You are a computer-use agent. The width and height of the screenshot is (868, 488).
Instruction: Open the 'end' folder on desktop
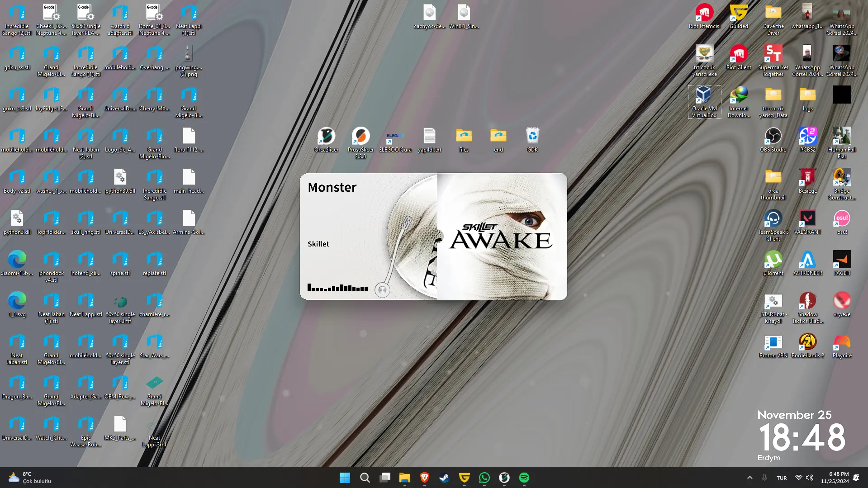tap(498, 140)
